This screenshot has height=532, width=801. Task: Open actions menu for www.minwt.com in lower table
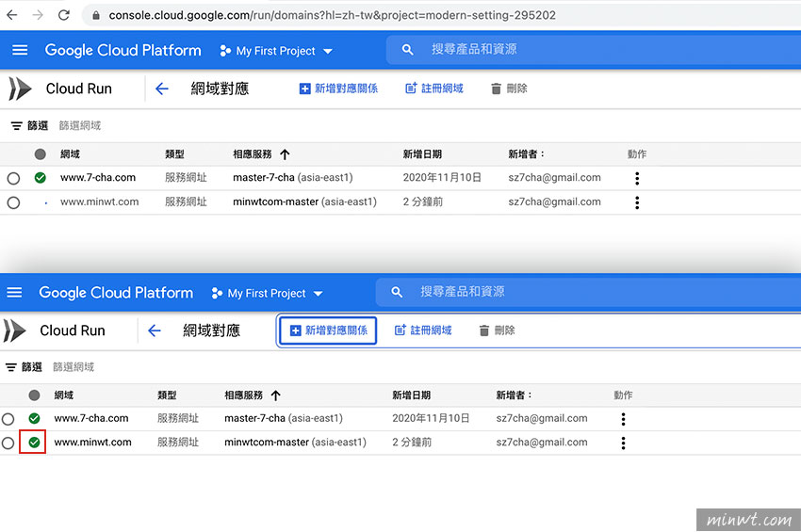pos(623,443)
